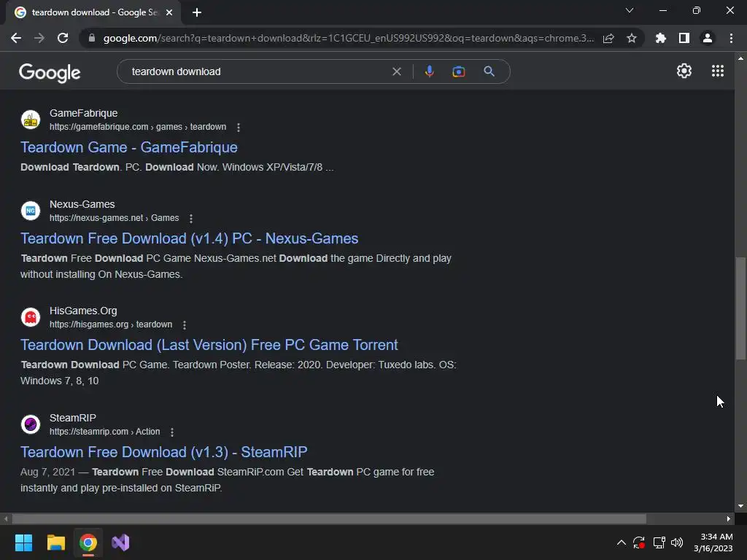Click the steamrip.com URL breadcrumb
The image size is (747, 560).
click(x=105, y=432)
